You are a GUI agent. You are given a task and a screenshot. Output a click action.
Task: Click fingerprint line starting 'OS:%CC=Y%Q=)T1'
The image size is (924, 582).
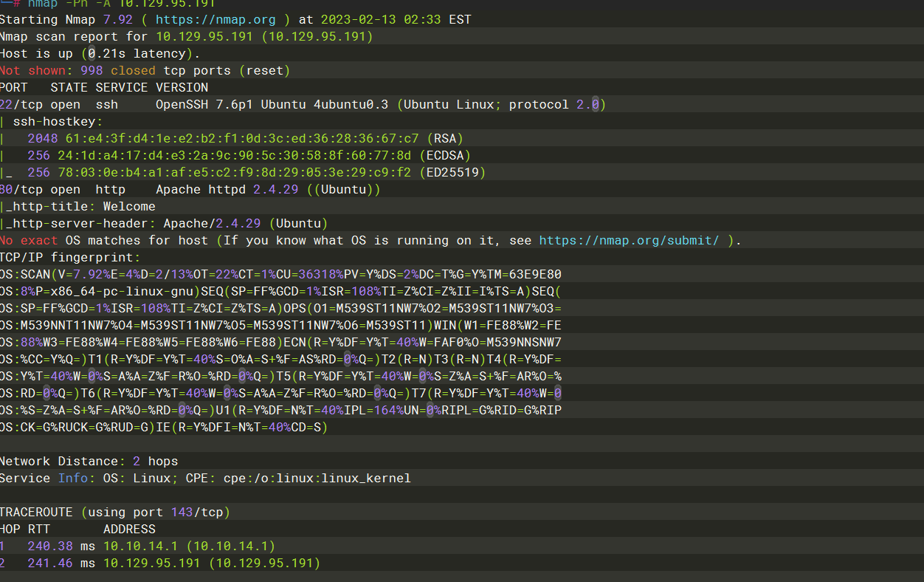pos(280,359)
